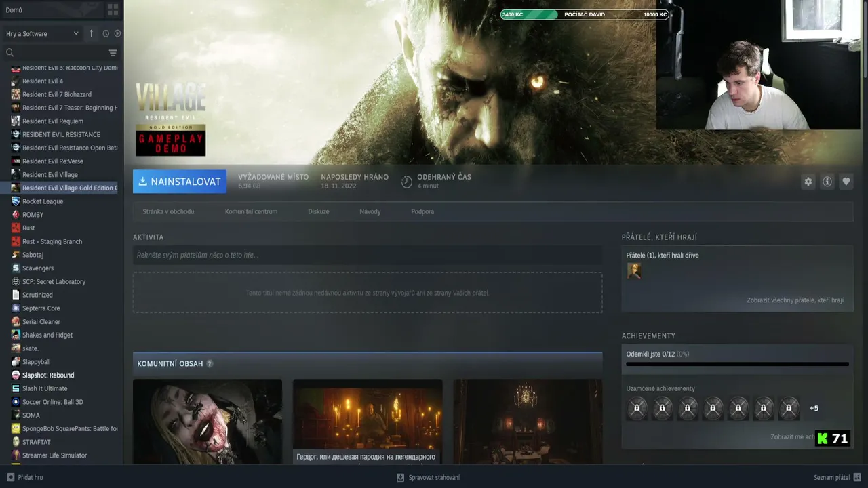The width and height of the screenshot is (868, 488).
Task: Click the search magnifier icon in the sidebar
Action: [9, 52]
